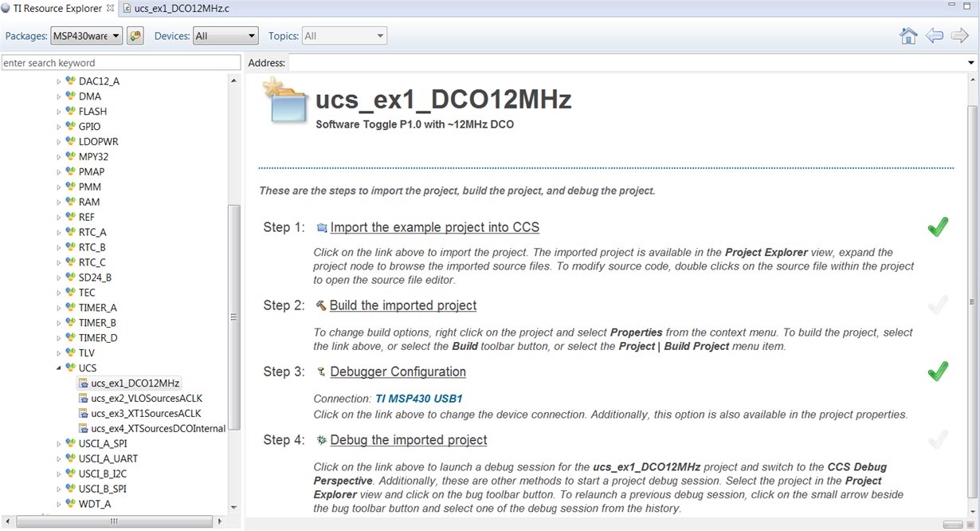Collapse the UCS tree node
The height and width of the screenshot is (531, 980).
coord(59,368)
